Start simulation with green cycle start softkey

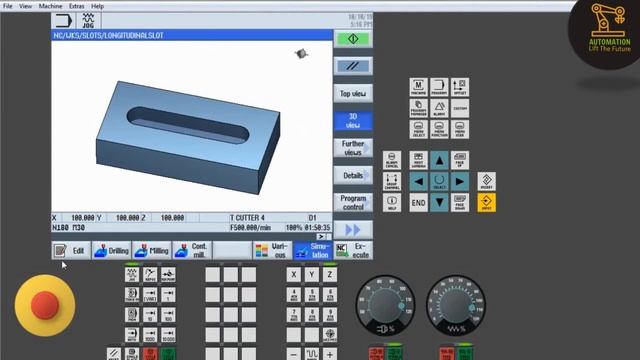(x=353, y=39)
